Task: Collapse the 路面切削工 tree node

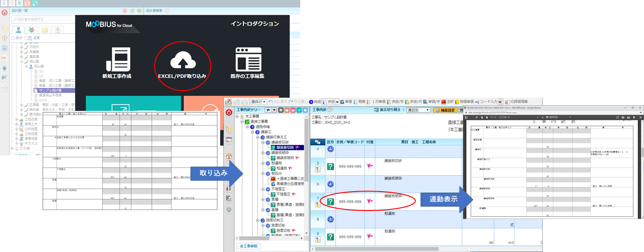Action: tap(258, 220)
